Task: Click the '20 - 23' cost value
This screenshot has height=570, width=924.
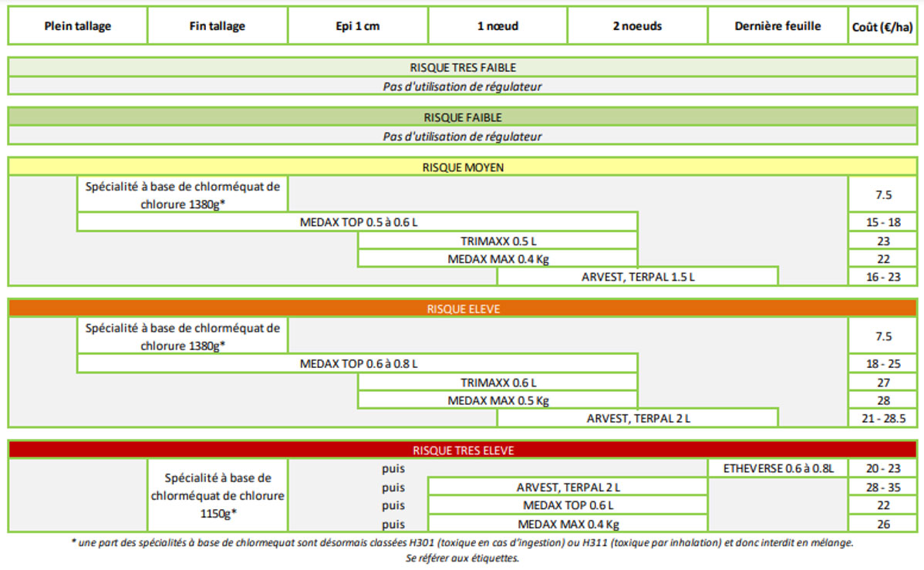Action: (883, 469)
